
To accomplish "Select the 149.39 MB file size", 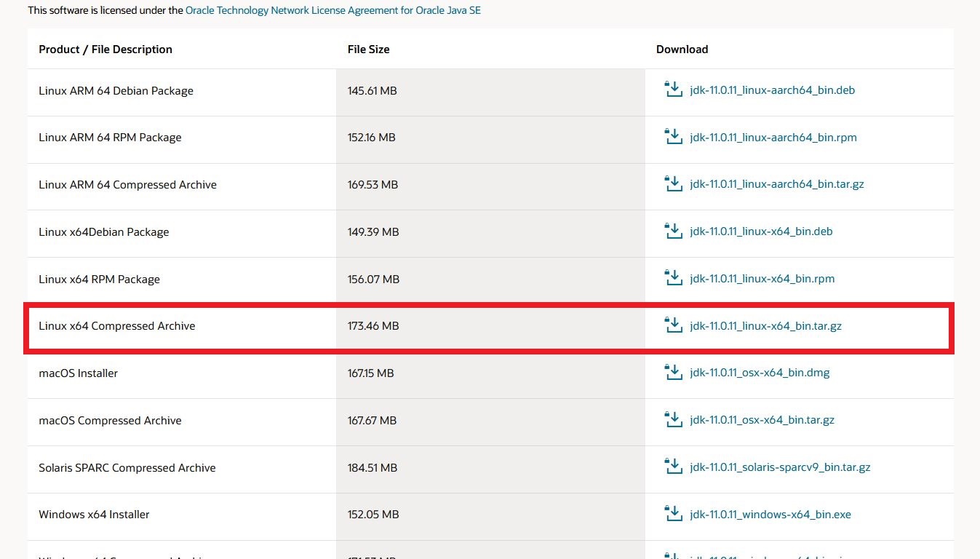I will pos(374,232).
